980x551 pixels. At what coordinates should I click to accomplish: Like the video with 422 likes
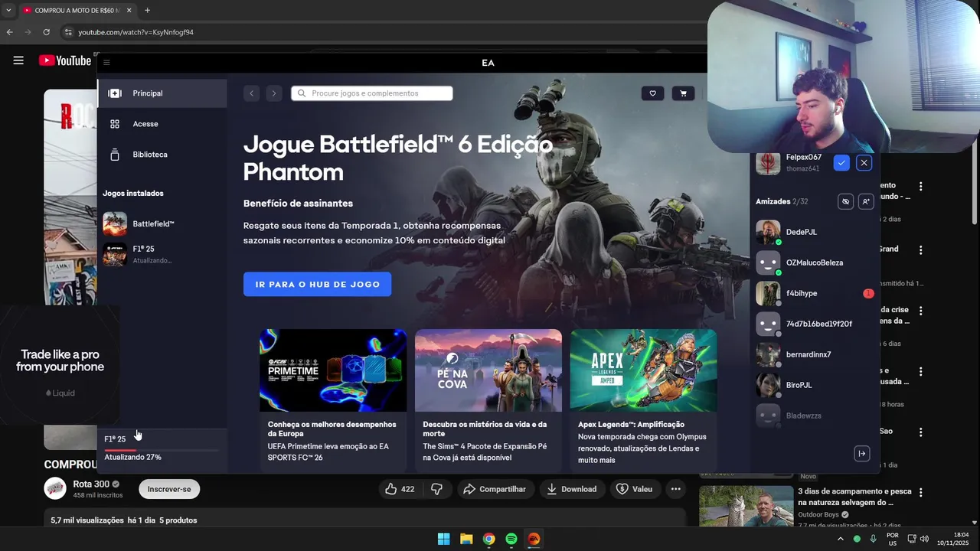pyautogui.click(x=400, y=489)
